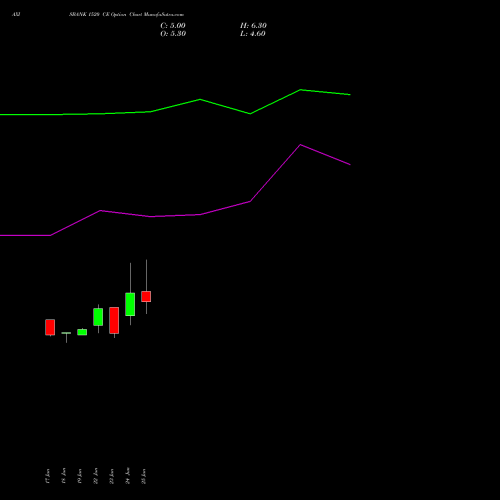The width and height of the screenshot is (500, 500).
Task: Click the "18 Jun" date axis label
Action: click(64, 476)
